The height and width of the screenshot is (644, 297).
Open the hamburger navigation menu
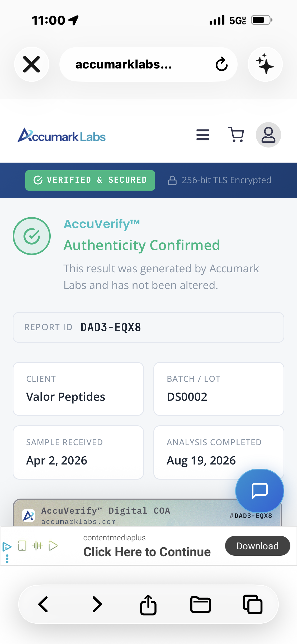click(x=203, y=135)
